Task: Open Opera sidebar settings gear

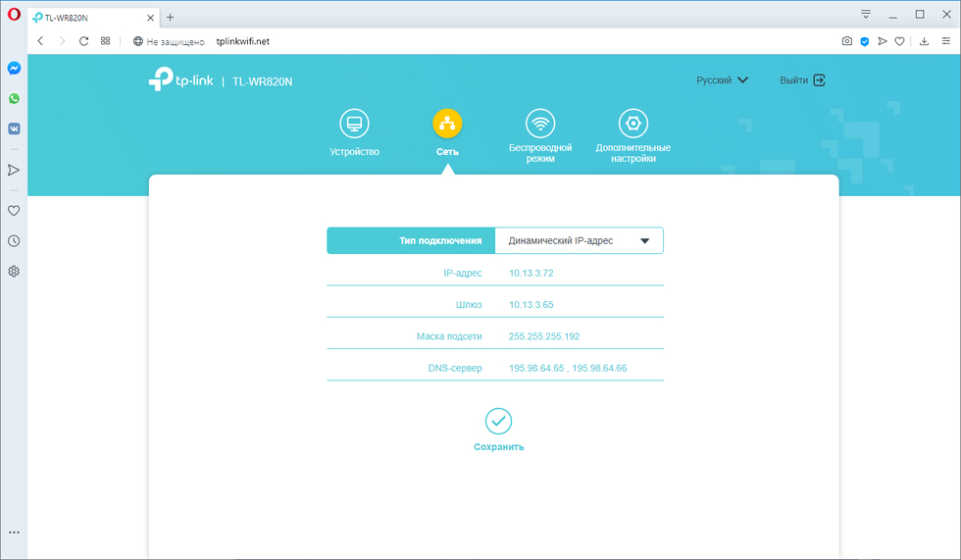Action: coord(14,271)
